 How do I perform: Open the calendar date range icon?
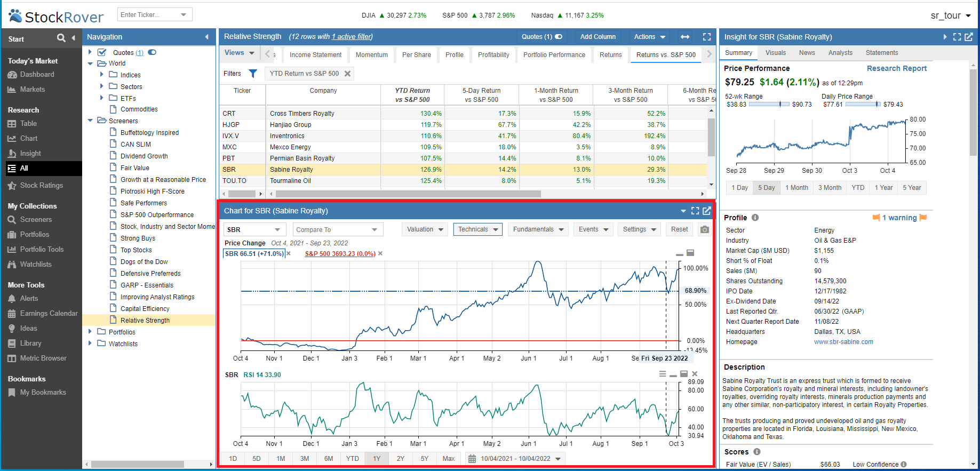[472, 459]
